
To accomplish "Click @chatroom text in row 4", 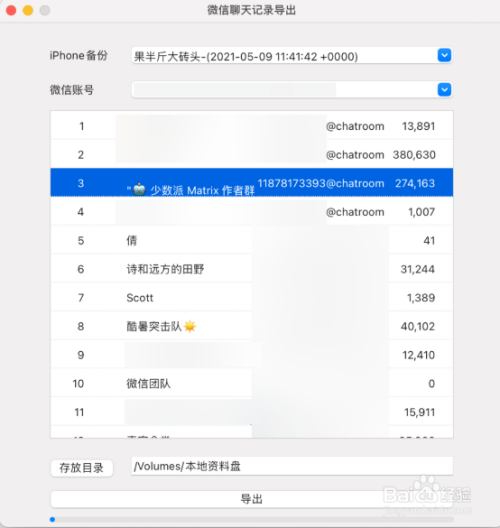I will (355, 212).
